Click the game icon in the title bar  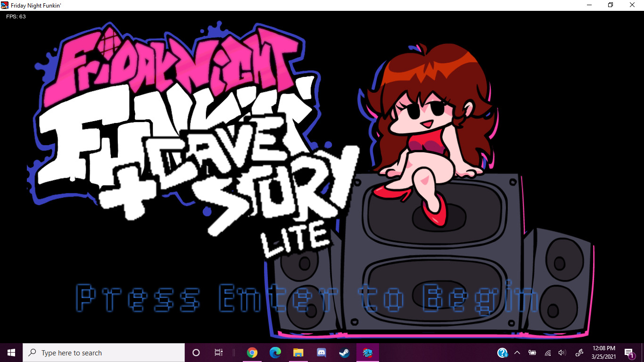5,5
